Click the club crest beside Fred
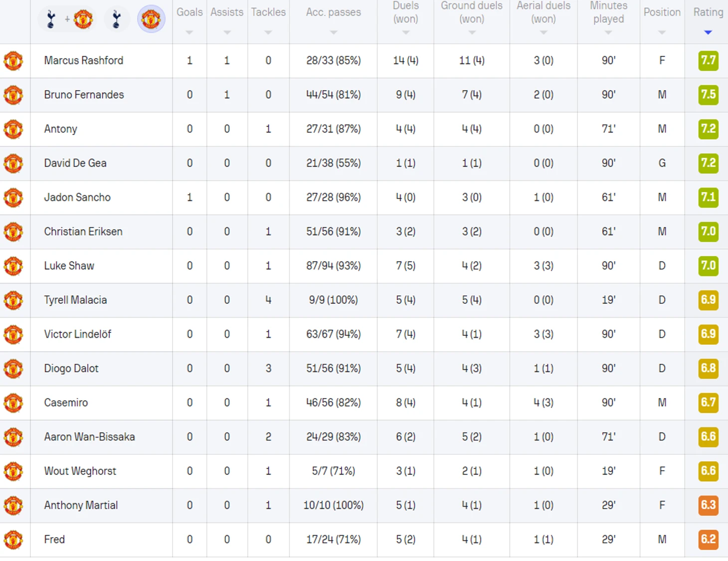 click(13, 540)
